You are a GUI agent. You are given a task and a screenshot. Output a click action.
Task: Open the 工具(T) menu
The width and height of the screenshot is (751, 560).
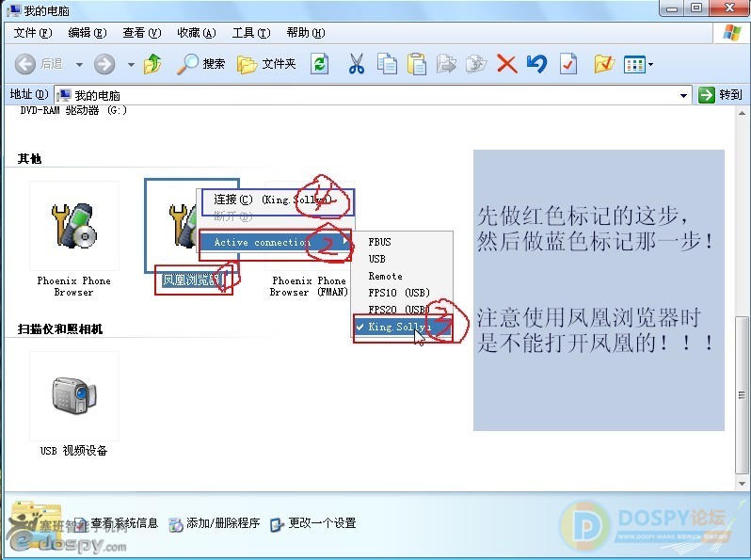click(250, 33)
